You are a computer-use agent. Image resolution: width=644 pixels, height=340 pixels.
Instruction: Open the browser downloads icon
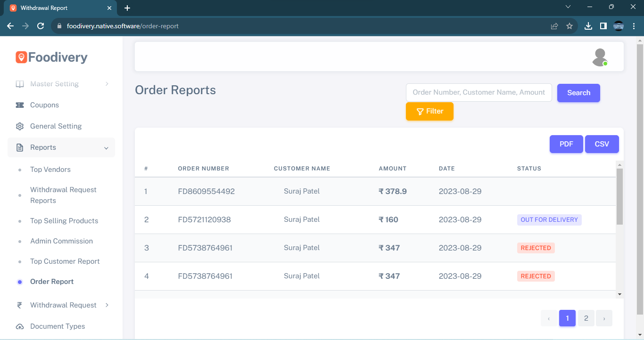click(x=588, y=26)
